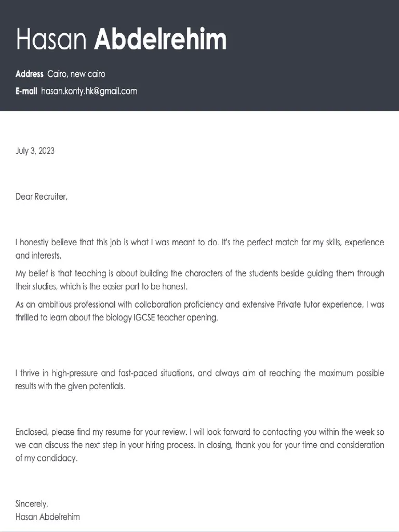Click the line starting 'Enclosed, please find my resume'
This screenshot has height=532, width=399.
(199, 432)
